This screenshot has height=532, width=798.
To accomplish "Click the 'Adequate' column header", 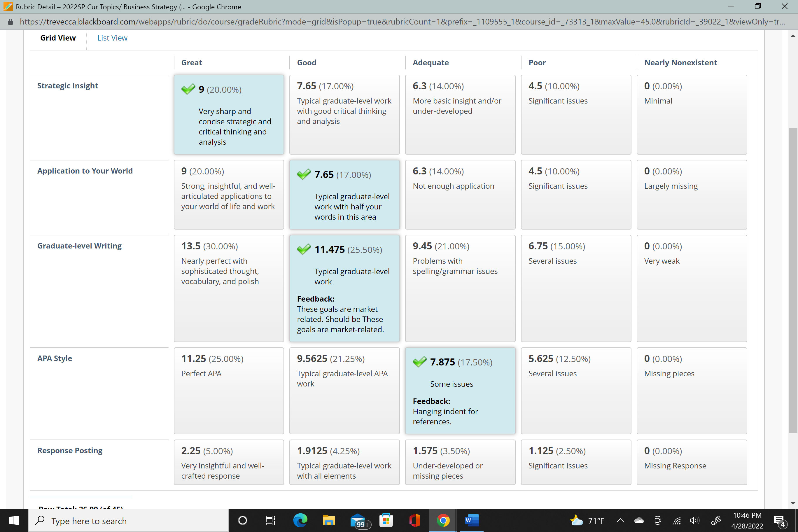I will [x=430, y=62].
